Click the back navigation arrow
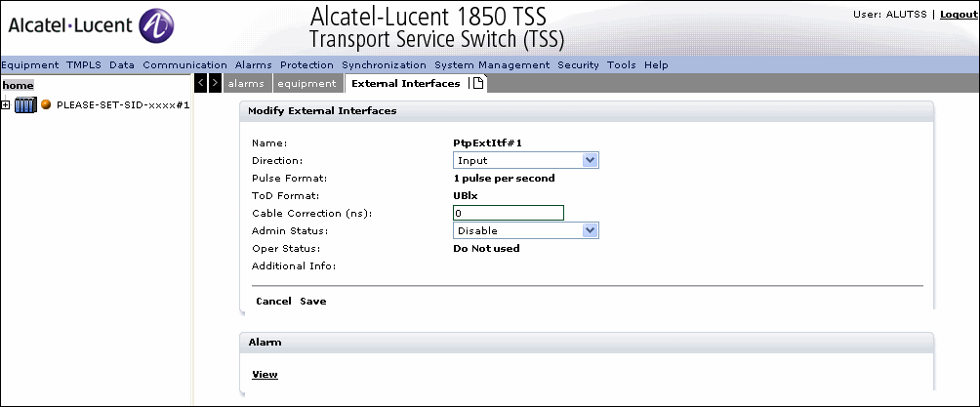 click(x=201, y=83)
